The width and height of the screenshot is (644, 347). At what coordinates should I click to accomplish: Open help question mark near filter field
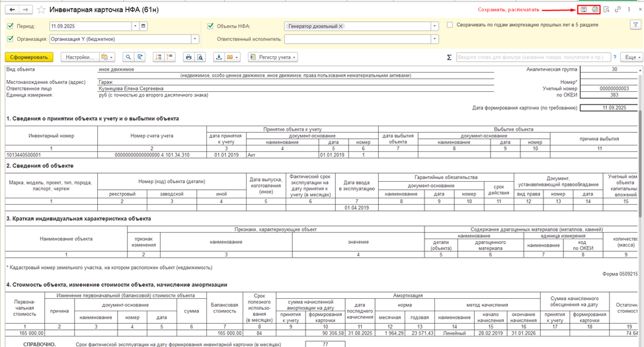pyautogui.click(x=615, y=58)
